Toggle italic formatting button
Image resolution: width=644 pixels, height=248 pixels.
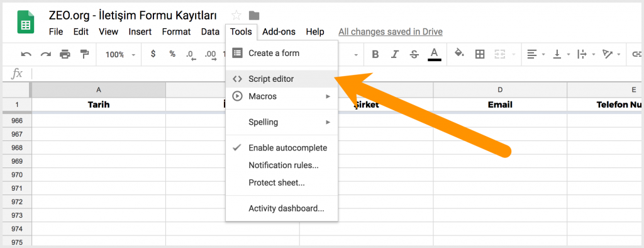click(395, 54)
